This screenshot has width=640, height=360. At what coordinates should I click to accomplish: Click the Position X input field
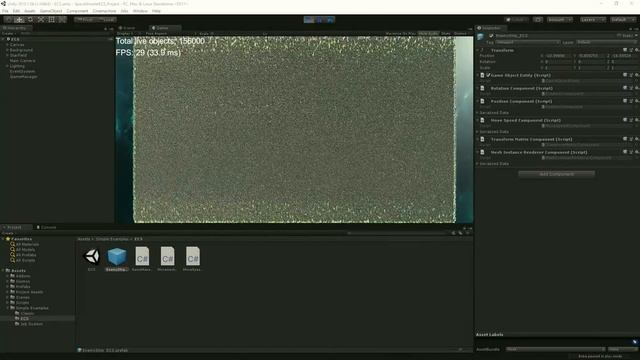pyautogui.click(x=558, y=56)
